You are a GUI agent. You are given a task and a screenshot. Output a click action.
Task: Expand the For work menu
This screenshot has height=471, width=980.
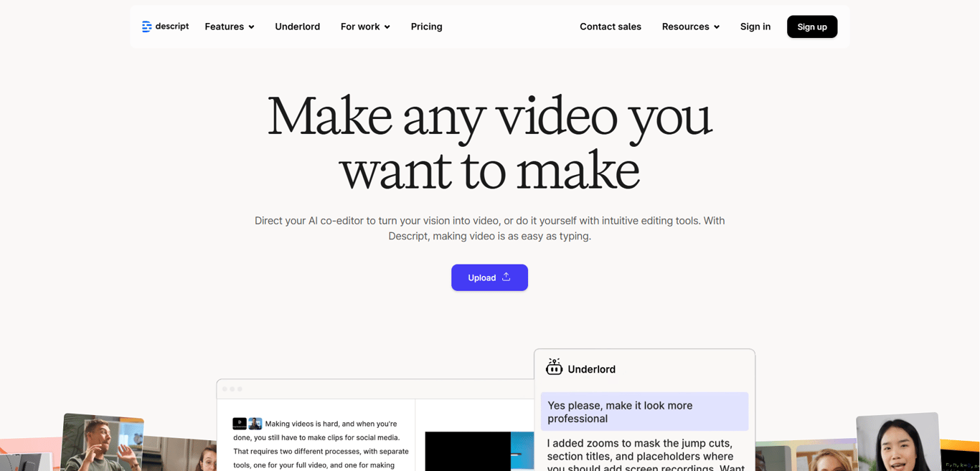[x=365, y=27]
